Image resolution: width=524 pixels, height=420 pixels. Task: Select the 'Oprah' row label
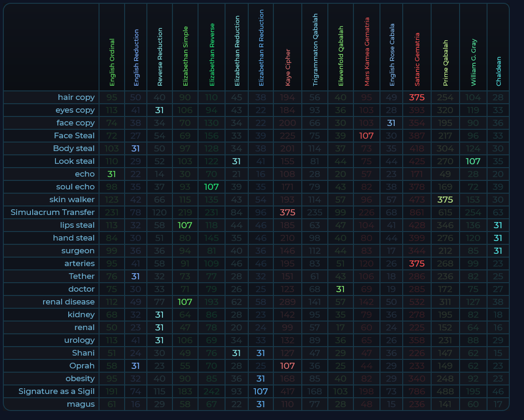point(83,366)
